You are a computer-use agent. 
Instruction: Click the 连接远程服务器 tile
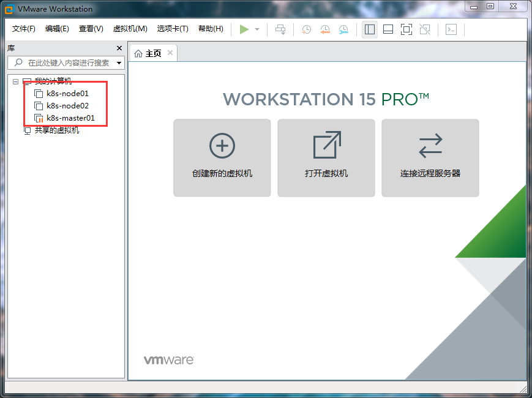(430, 158)
